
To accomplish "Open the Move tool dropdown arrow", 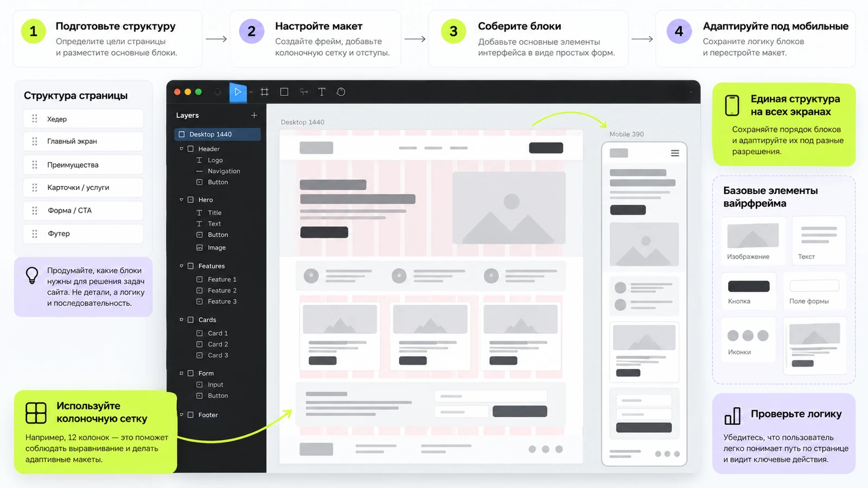I will pyautogui.click(x=251, y=92).
